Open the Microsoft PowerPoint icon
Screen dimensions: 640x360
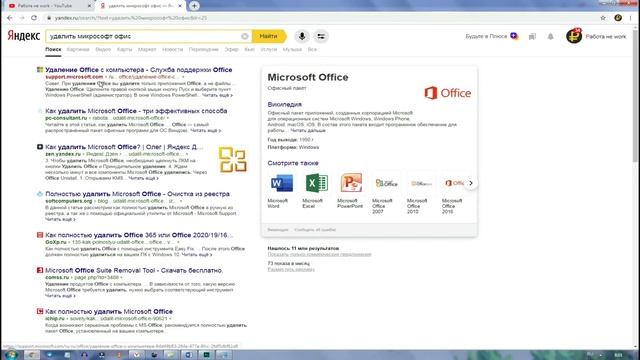click(x=351, y=183)
